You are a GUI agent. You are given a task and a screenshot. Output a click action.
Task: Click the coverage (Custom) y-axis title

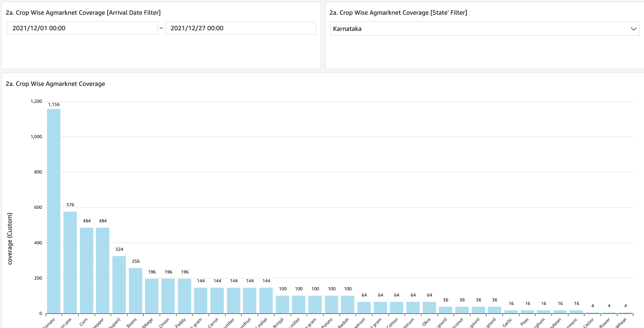[x=10, y=238]
